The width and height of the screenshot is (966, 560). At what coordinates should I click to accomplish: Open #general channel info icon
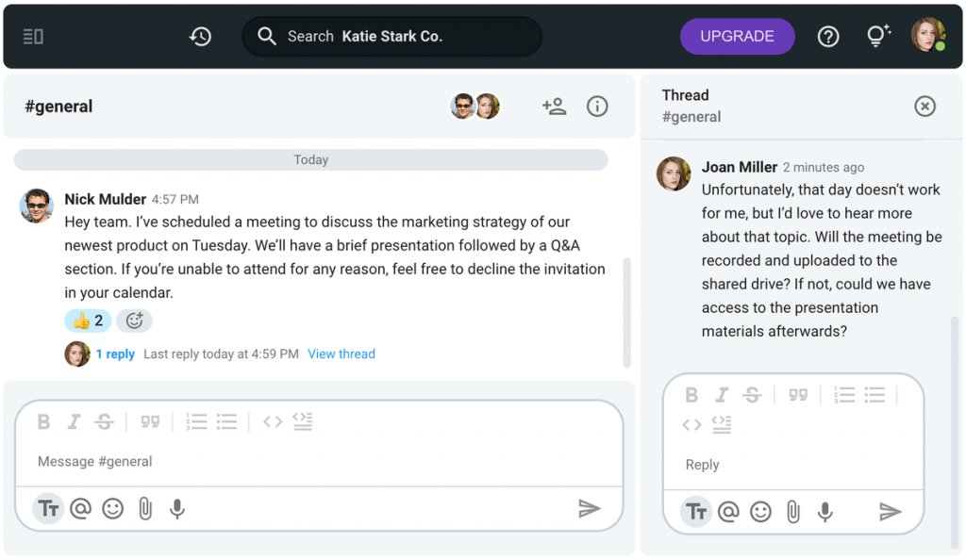pos(597,107)
